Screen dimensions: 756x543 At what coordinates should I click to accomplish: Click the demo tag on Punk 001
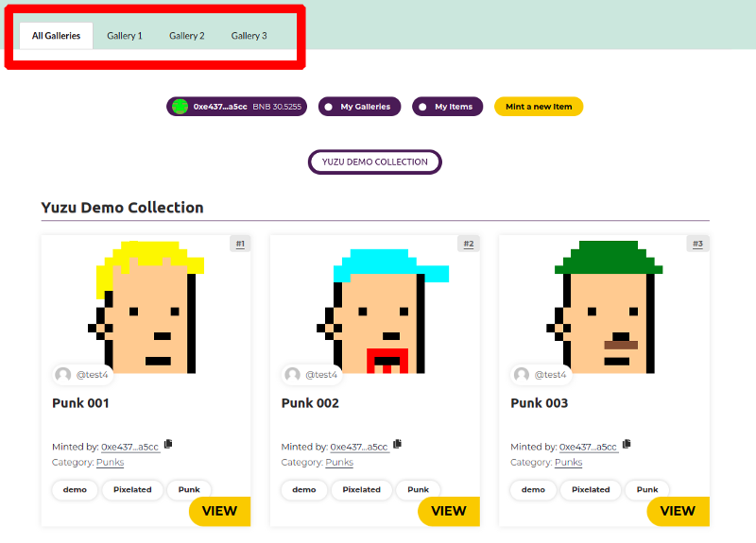(75, 489)
